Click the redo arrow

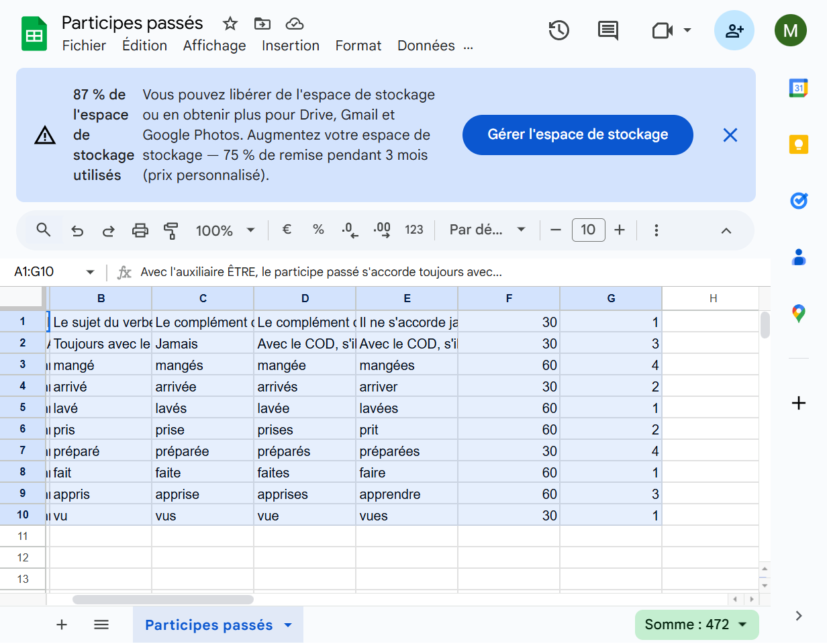click(x=108, y=231)
